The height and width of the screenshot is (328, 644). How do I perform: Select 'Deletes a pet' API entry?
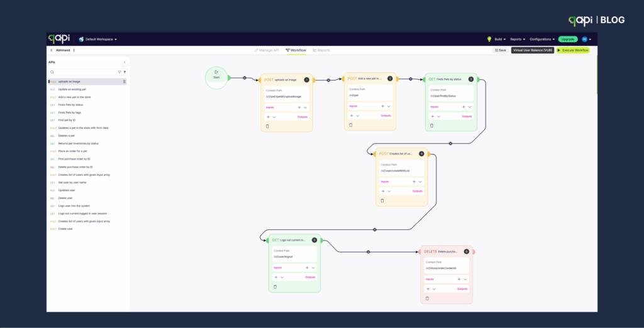[67, 136]
